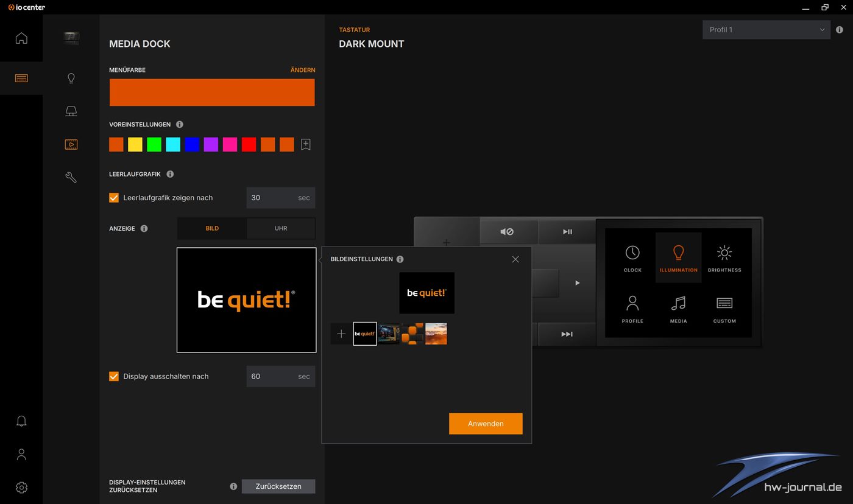Open the Profil 1 dropdown
Image resolution: width=853 pixels, height=504 pixels.
pyautogui.click(x=766, y=30)
